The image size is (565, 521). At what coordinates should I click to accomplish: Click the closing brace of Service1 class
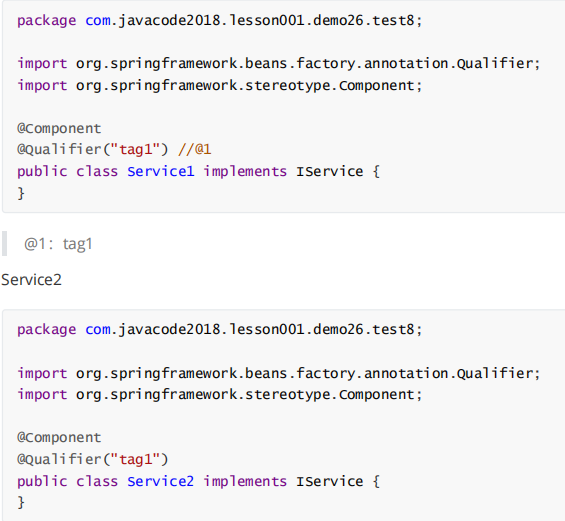[21, 193]
